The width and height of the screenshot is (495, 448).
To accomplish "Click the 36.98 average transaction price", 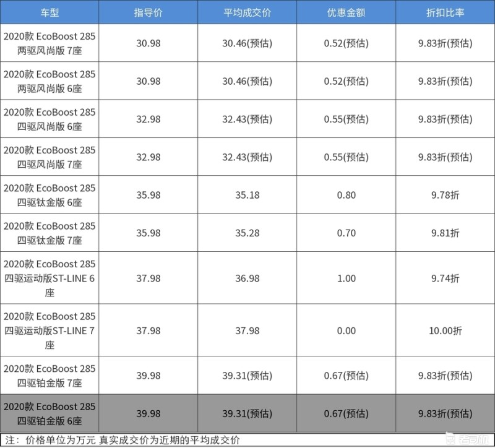I will tap(247, 278).
